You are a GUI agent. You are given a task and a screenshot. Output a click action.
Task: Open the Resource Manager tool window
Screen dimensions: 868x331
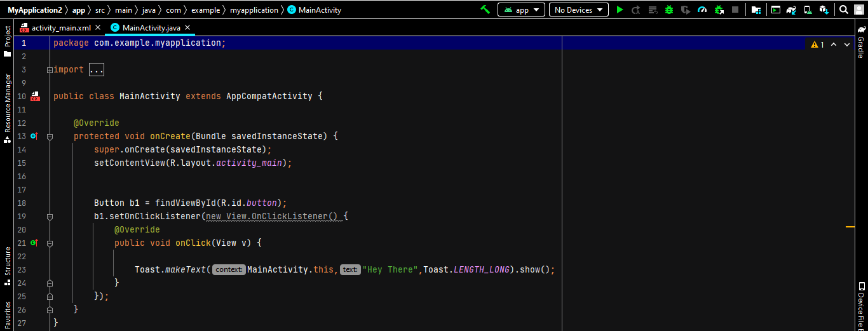click(8, 108)
